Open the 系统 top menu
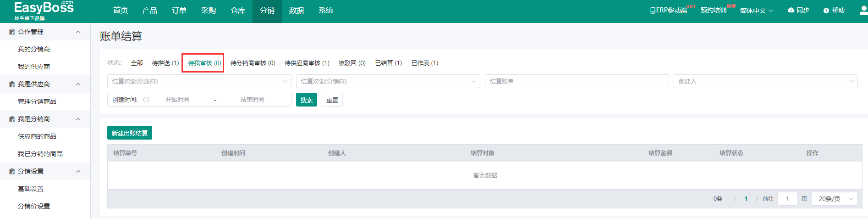 [x=326, y=11]
